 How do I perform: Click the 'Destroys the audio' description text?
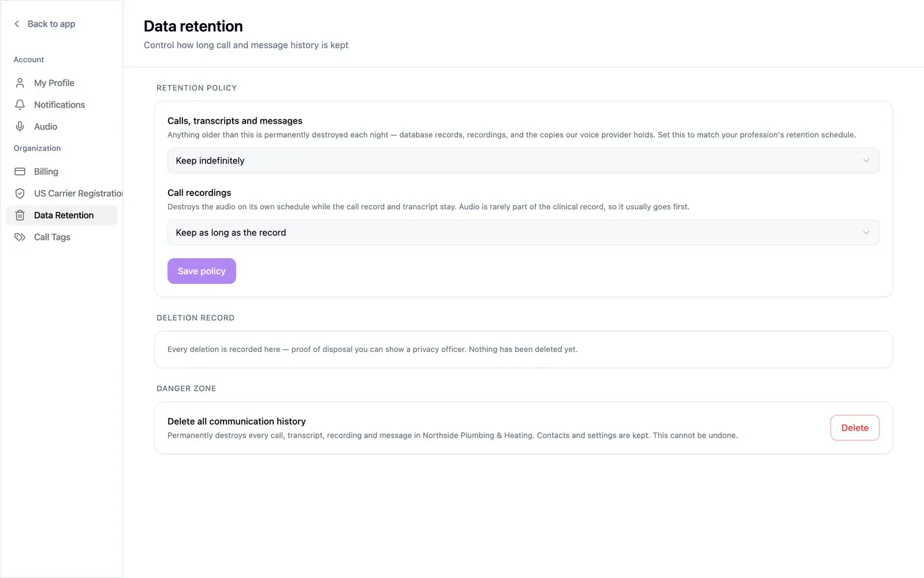pos(429,206)
